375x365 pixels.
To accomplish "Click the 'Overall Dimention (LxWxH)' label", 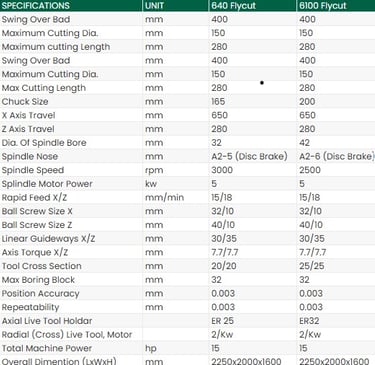I will pyautogui.click(x=59, y=361).
